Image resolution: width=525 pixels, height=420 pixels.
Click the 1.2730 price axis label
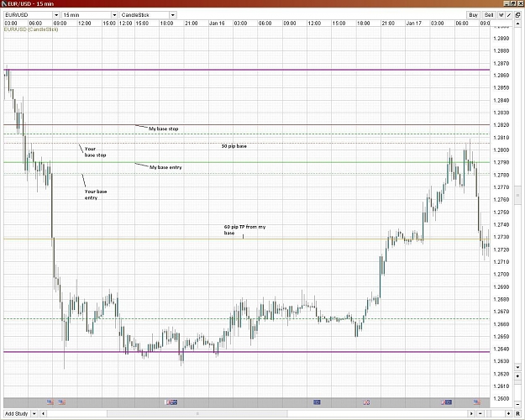tap(501, 237)
